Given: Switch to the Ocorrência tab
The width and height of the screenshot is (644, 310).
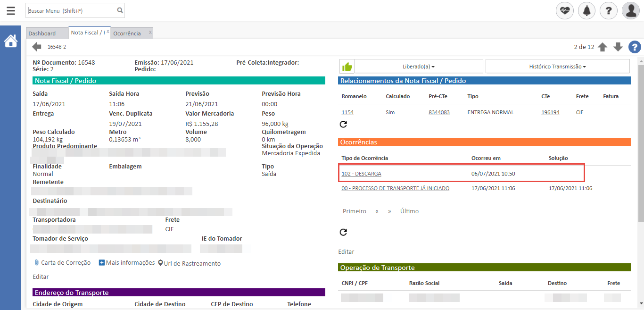Looking at the screenshot, I should pyautogui.click(x=127, y=34).
